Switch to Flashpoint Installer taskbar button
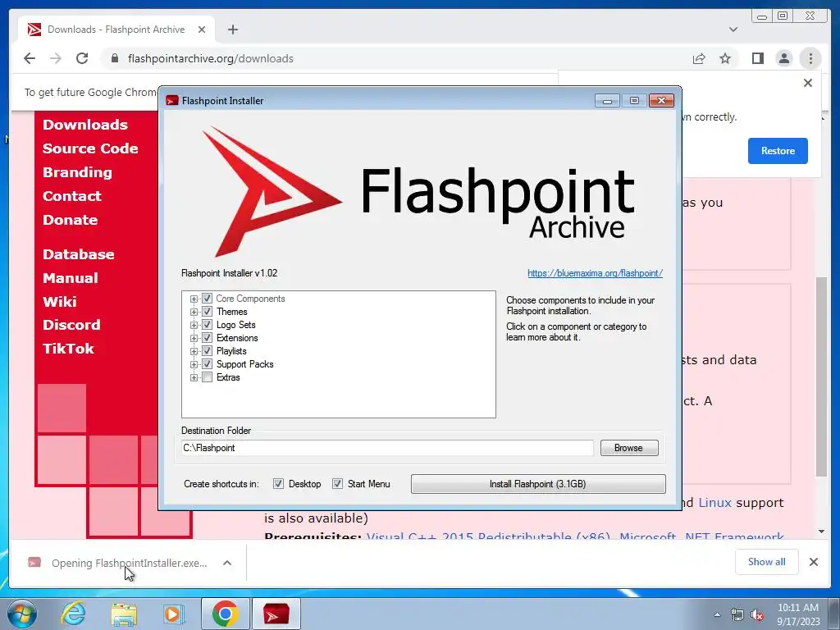 (x=276, y=614)
